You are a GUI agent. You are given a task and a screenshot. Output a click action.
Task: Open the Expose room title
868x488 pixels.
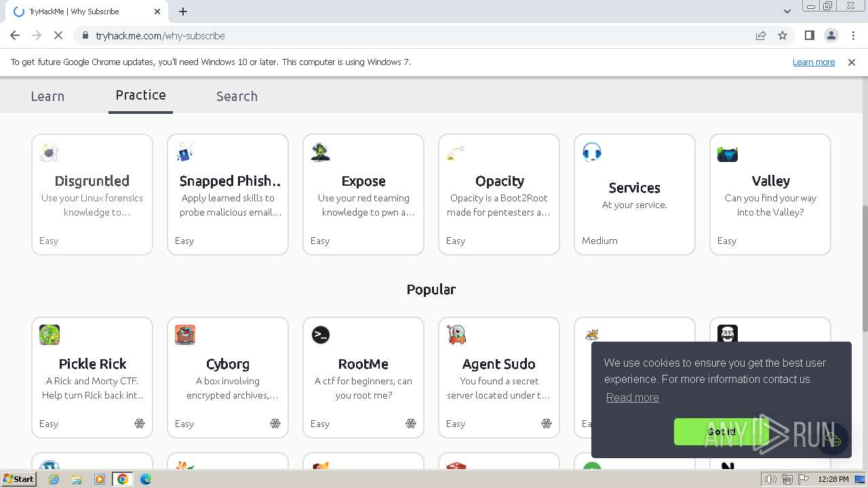tap(363, 181)
